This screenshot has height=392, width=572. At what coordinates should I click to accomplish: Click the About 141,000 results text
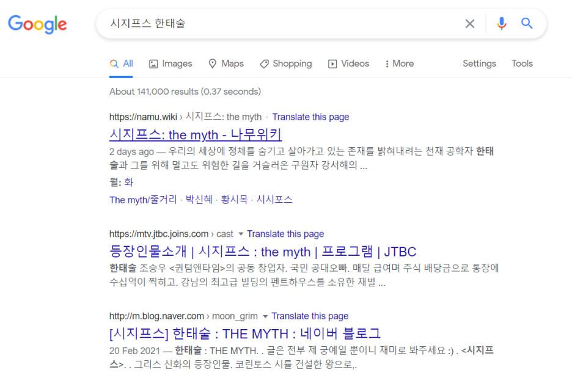(185, 92)
